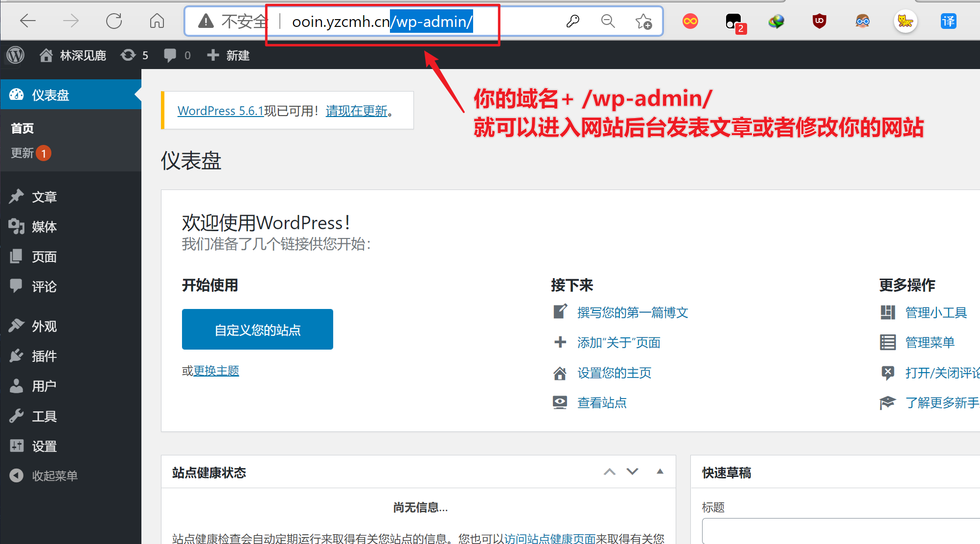Viewport: 980px width, 544px height.
Task: Click 管理菜单 link
Action: (x=930, y=342)
